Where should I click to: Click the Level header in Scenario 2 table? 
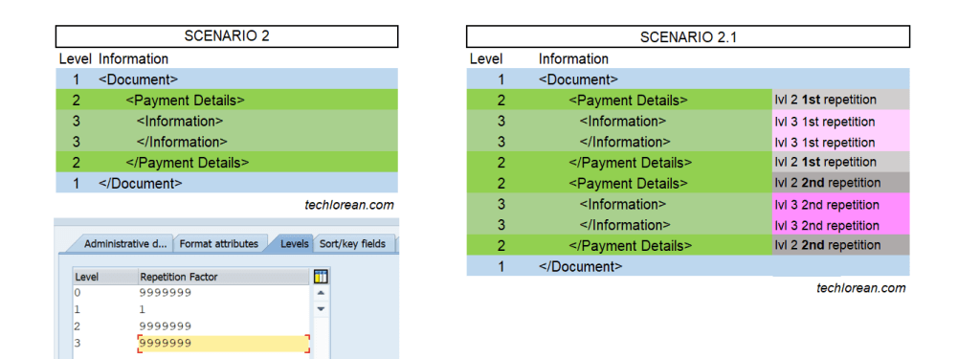pyautogui.click(x=76, y=58)
